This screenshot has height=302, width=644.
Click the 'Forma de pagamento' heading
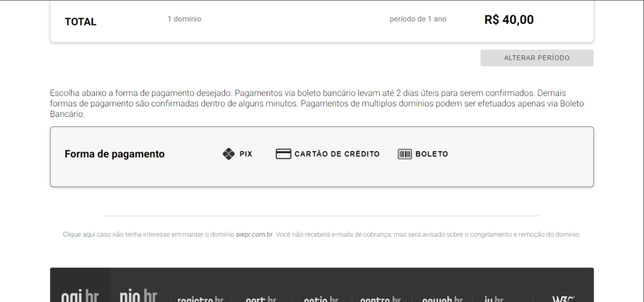(x=114, y=154)
